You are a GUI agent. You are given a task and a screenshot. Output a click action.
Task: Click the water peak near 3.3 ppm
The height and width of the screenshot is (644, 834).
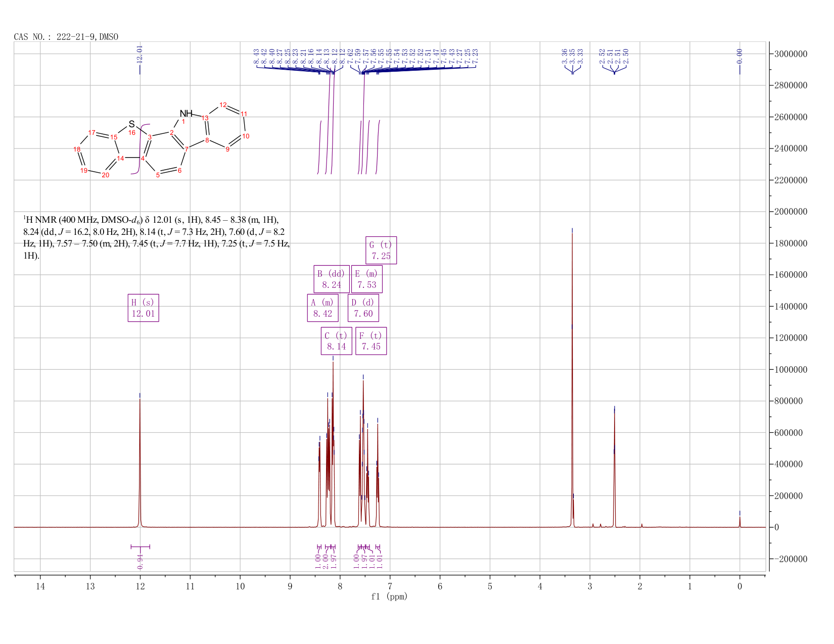point(572,379)
